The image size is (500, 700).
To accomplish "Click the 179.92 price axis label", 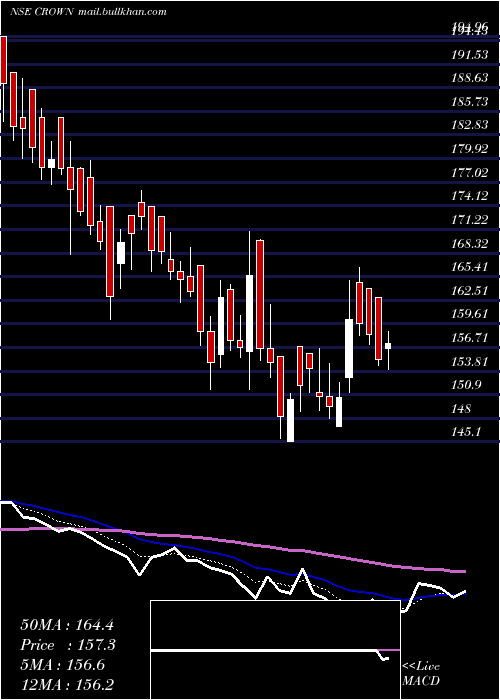I will point(469,149).
